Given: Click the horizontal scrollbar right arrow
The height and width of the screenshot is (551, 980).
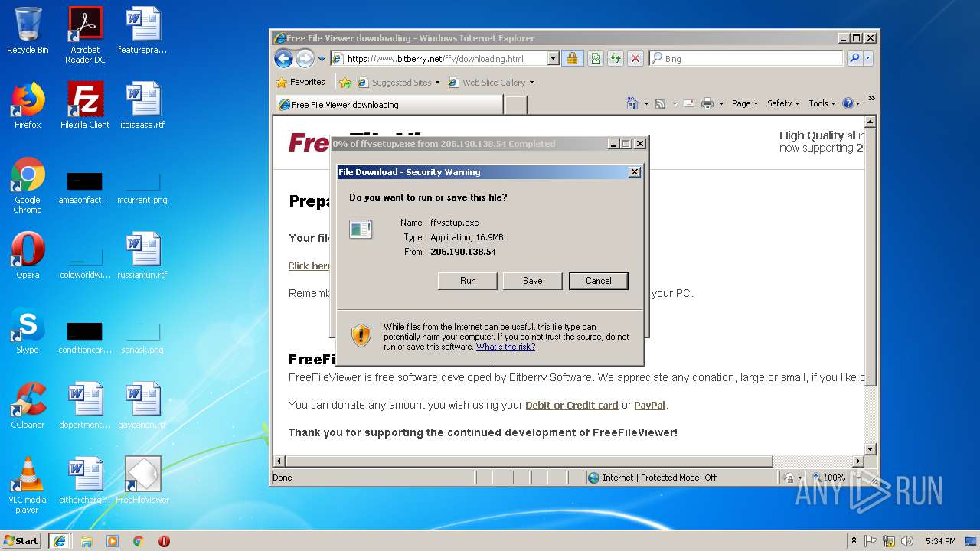Looking at the screenshot, I should click(858, 461).
